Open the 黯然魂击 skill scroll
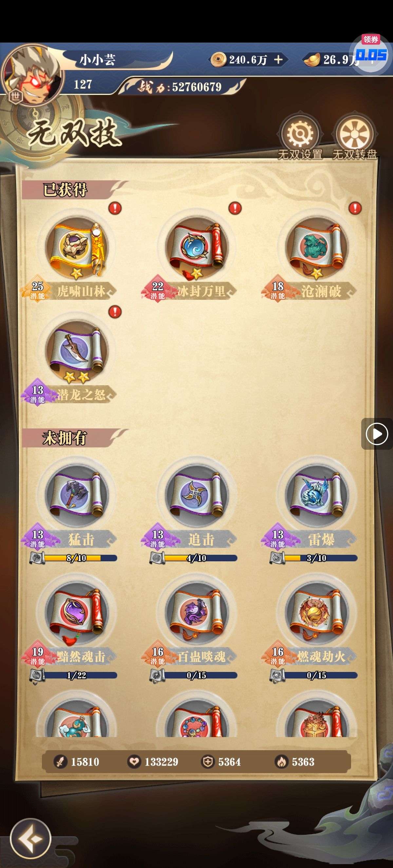393x868 pixels. click(x=77, y=612)
